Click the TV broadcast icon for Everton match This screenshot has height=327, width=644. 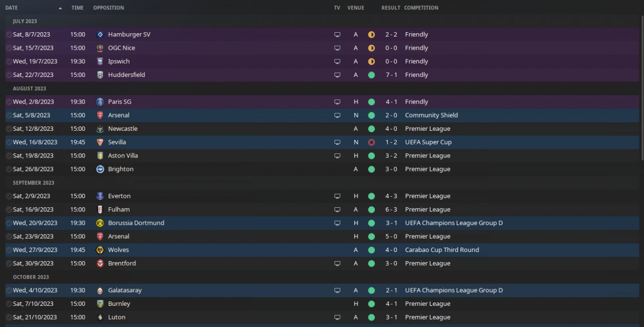pyautogui.click(x=337, y=196)
